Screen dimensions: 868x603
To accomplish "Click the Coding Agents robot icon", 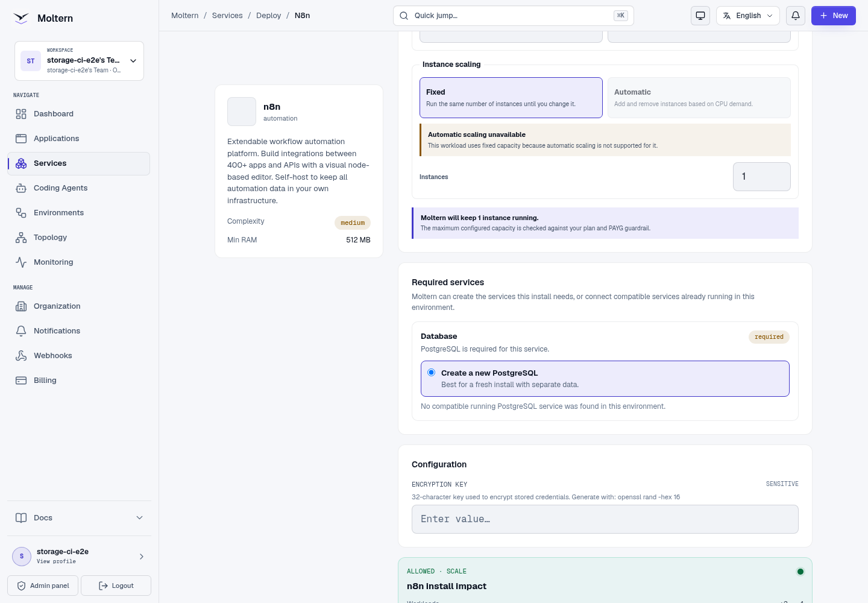I will coord(21,188).
